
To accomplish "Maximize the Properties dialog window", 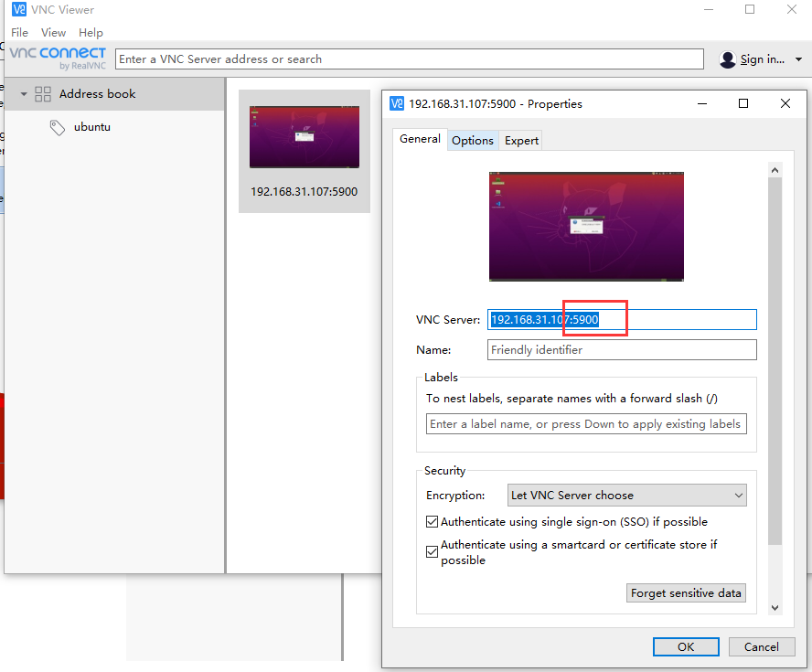I will pyautogui.click(x=743, y=103).
